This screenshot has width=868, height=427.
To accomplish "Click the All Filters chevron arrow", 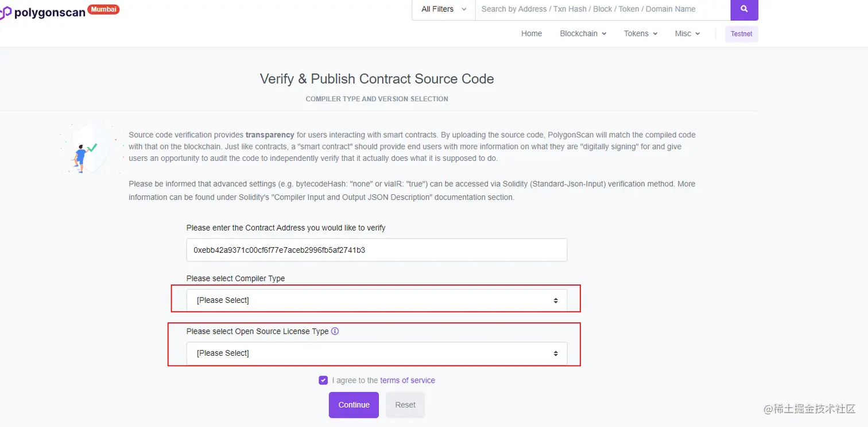I will pos(464,9).
